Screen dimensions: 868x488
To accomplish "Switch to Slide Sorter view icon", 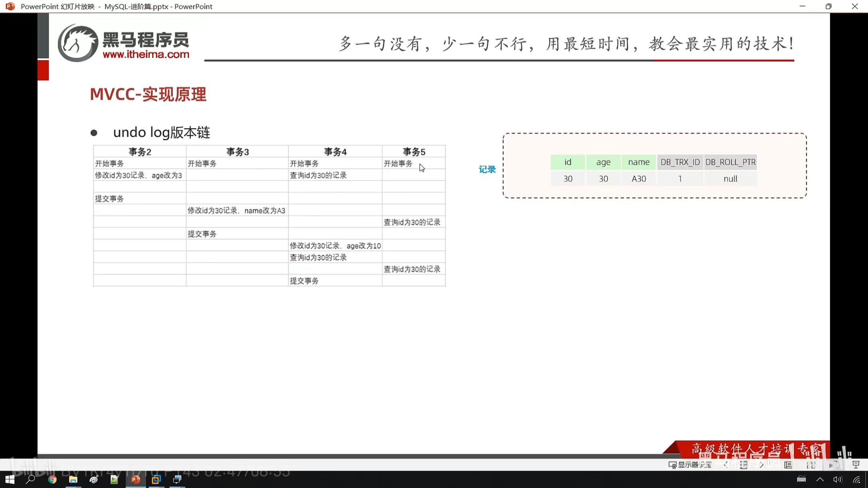I will tap(811, 465).
